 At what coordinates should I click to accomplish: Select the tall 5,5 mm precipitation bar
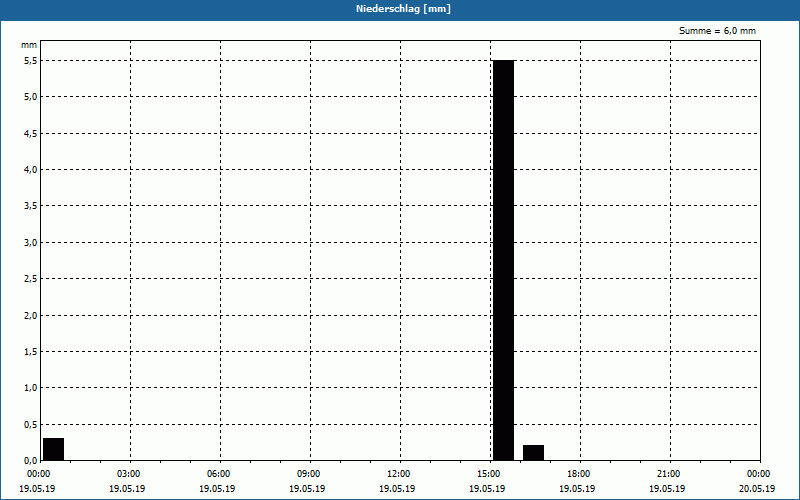coord(504,260)
